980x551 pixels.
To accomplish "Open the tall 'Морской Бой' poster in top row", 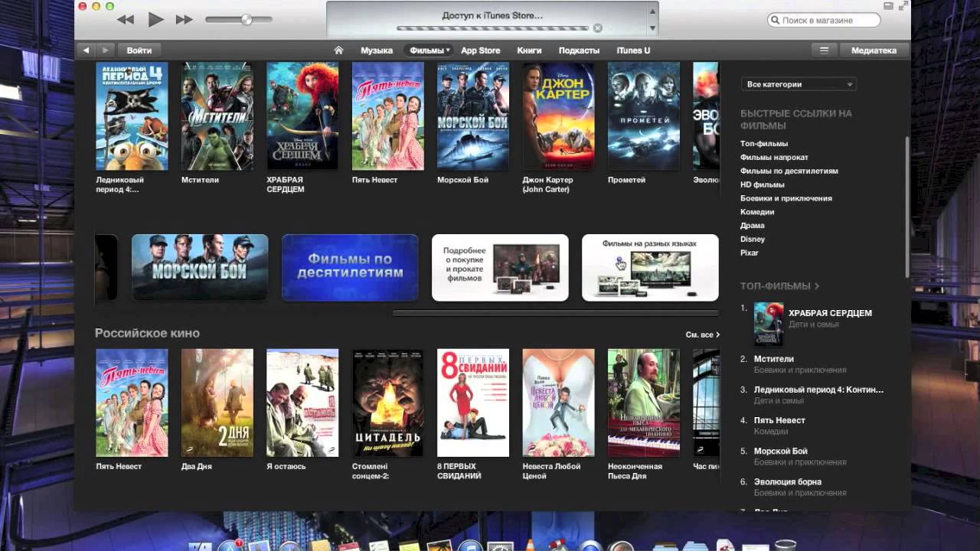I will pyautogui.click(x=473, y=116).
